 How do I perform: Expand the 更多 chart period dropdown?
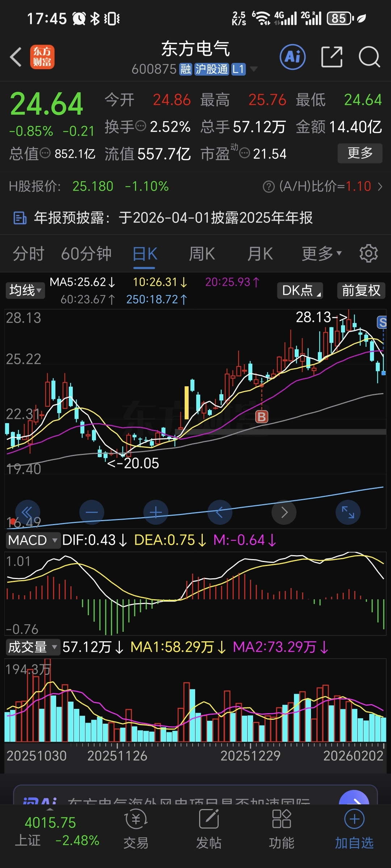coord(321,253)
